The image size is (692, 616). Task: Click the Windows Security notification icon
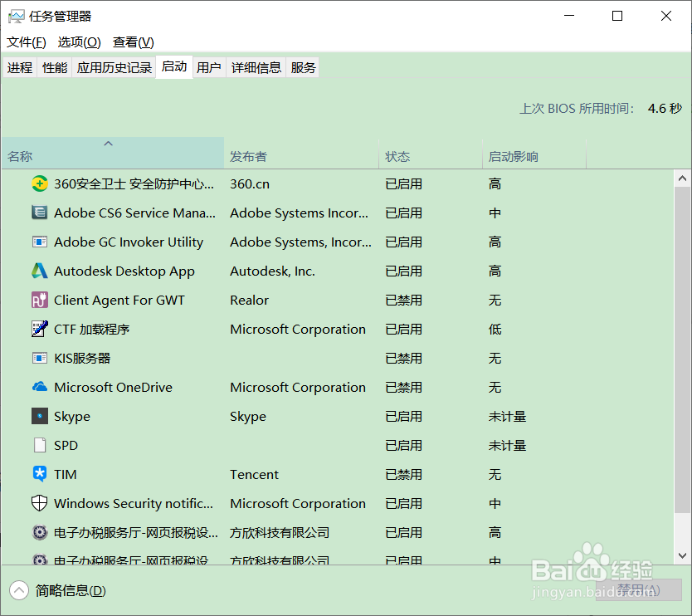point(39,503)
